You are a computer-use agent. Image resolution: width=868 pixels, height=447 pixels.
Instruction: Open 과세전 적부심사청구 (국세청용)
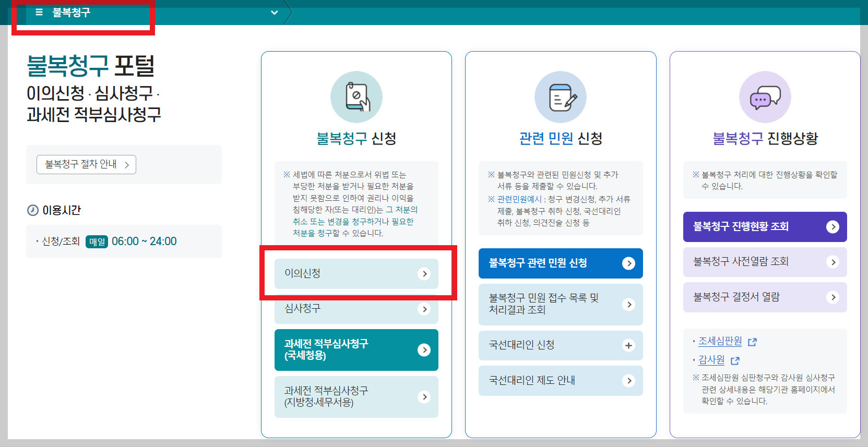click(356, 350)
